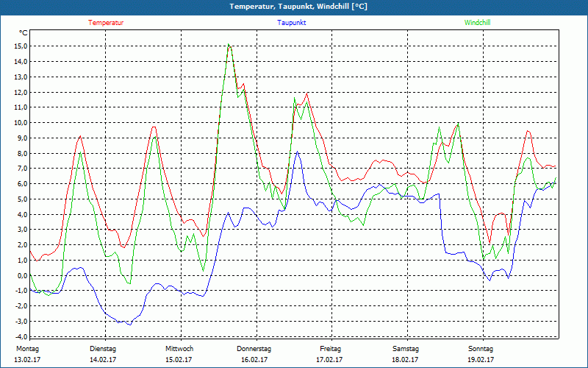This screenshot has height=368, width=588.
Task: Click the Sonntag day label
Action: 481,349
